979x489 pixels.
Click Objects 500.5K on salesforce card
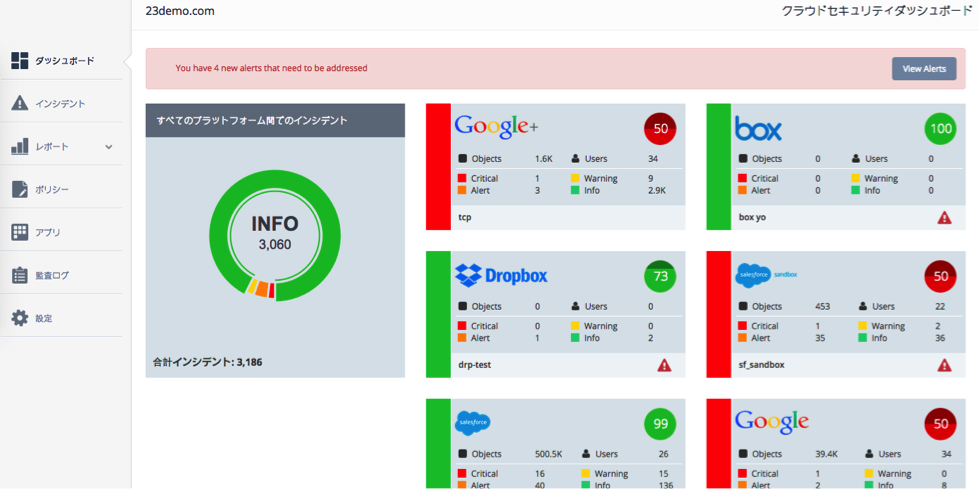550,454
